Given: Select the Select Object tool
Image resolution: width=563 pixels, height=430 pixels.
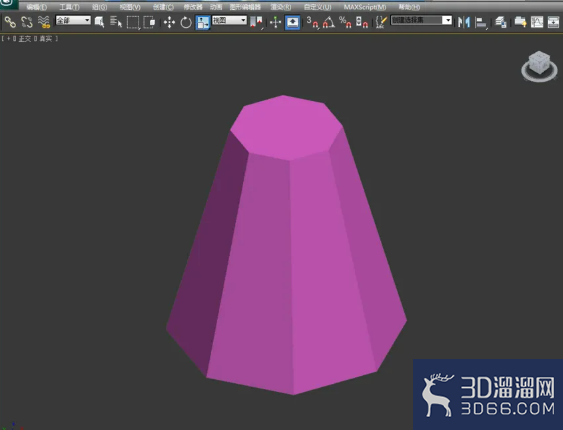Looking at the screenshot, I should (99, 22).
